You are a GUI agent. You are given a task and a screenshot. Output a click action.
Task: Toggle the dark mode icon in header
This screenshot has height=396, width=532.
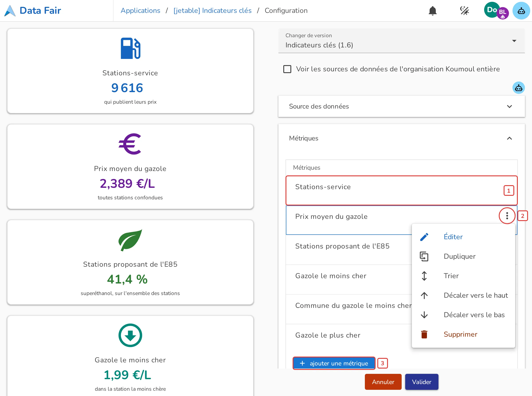pyautogui.click(x=464, y=11)
